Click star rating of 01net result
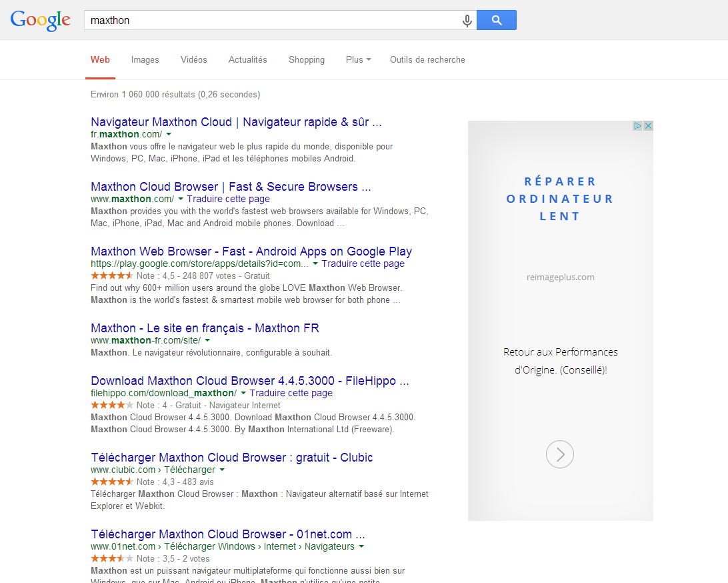Viewport: 728px width, 583px height. [112, 558]
